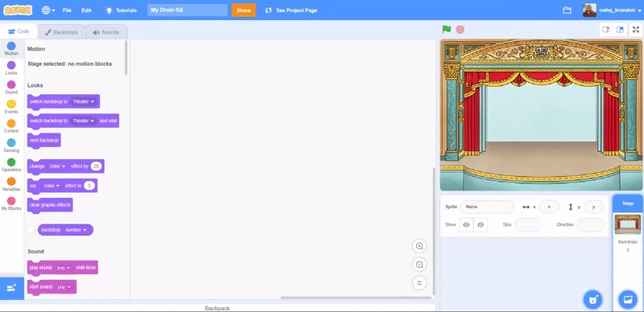Toggle sprite show with eye icon
The width and height of the screenshot is (644, 312).
[466, 224]
